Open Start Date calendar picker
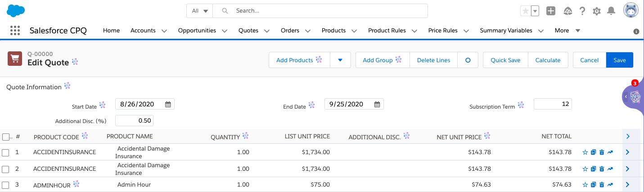 coord(168,104)
